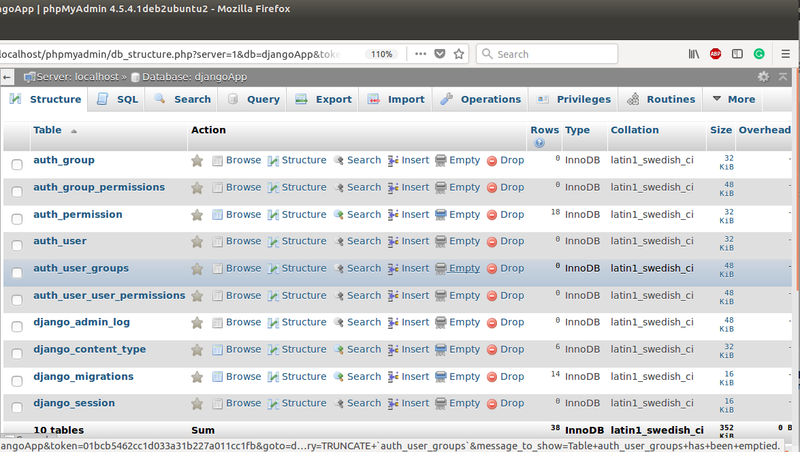This screenshot has width=800, height=452.
Task: Click navigation panel back arrow icon
Action: tap(7, 78)
